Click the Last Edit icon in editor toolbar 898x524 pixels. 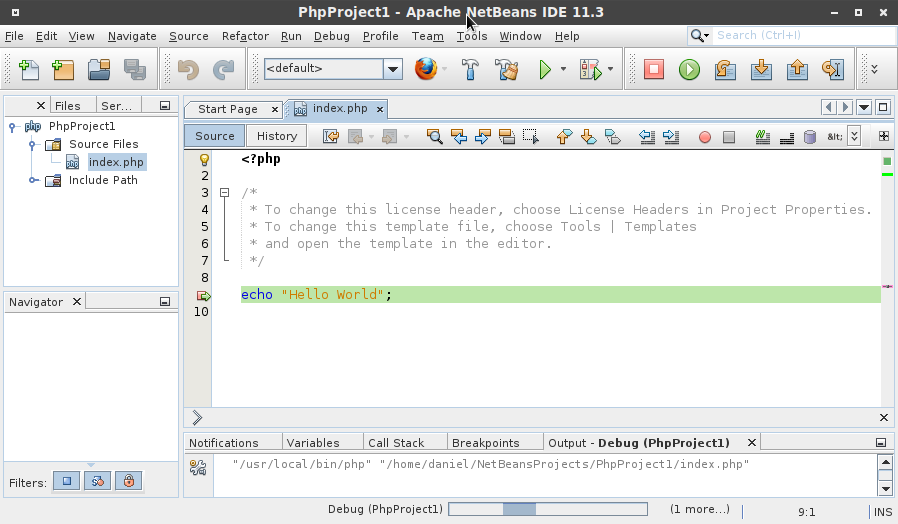click(x=330, y=136)
